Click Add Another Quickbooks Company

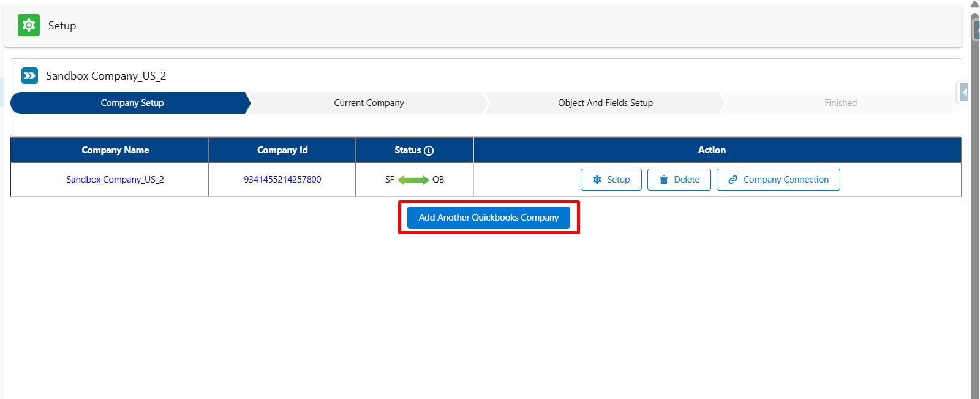click(489, 218)
